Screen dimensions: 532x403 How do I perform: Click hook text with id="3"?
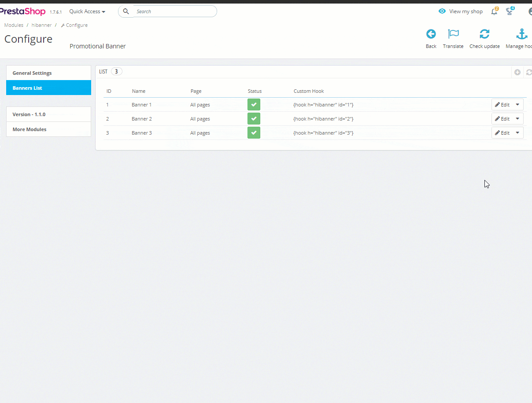tap(323, 133)
